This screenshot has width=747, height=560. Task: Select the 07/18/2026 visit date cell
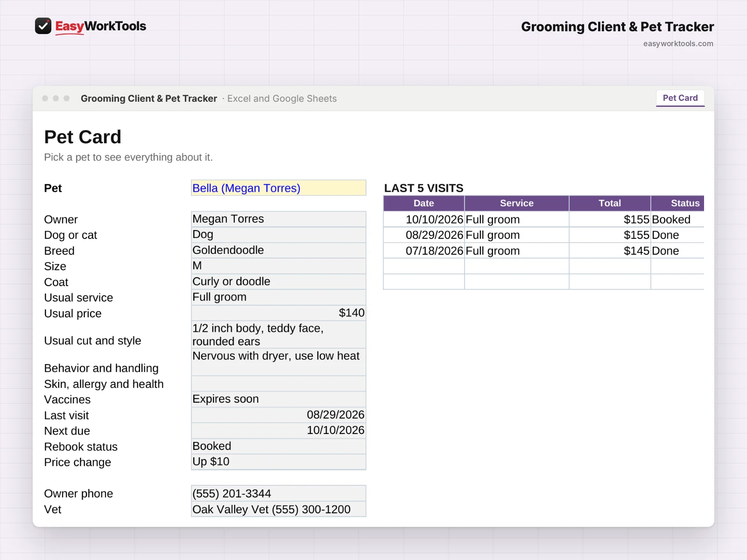coord(424,251)
